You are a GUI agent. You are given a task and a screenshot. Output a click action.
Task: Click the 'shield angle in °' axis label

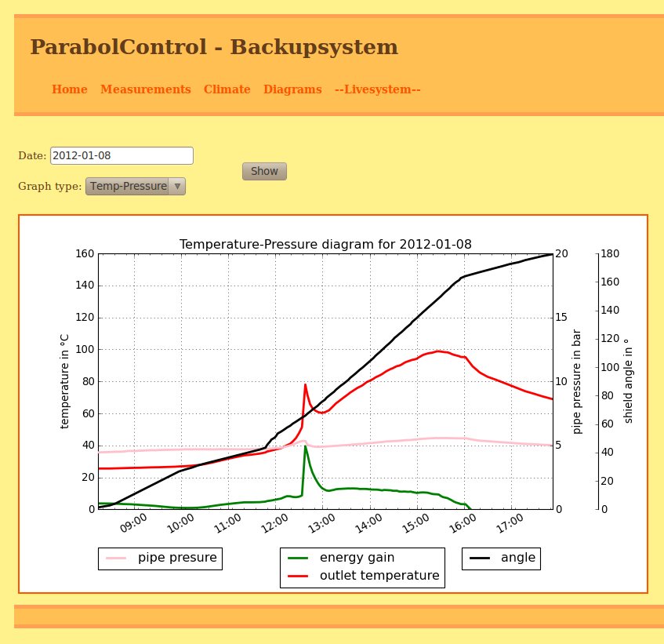[628, 381]
